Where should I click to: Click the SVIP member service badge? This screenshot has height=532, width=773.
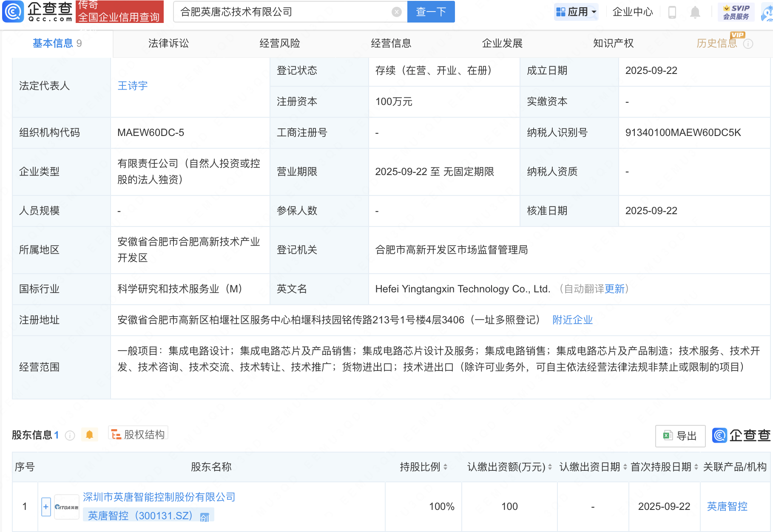(x=736, y=12)
